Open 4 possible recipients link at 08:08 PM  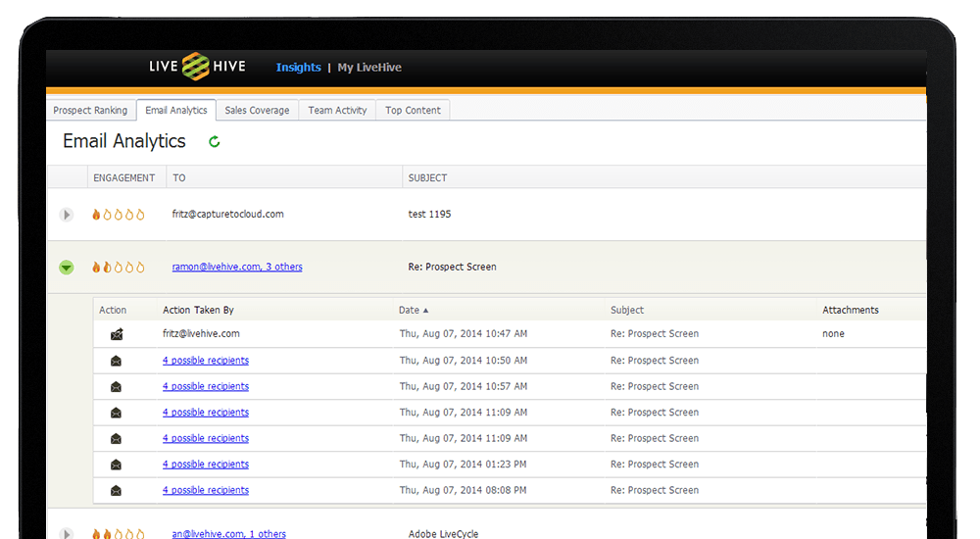pos(206,490)
